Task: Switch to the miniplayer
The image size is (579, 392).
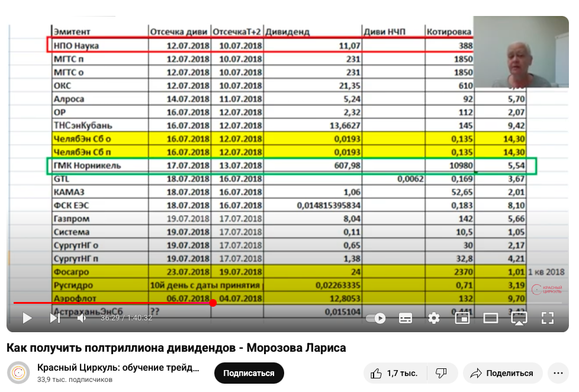Action: tap(462, 318)
